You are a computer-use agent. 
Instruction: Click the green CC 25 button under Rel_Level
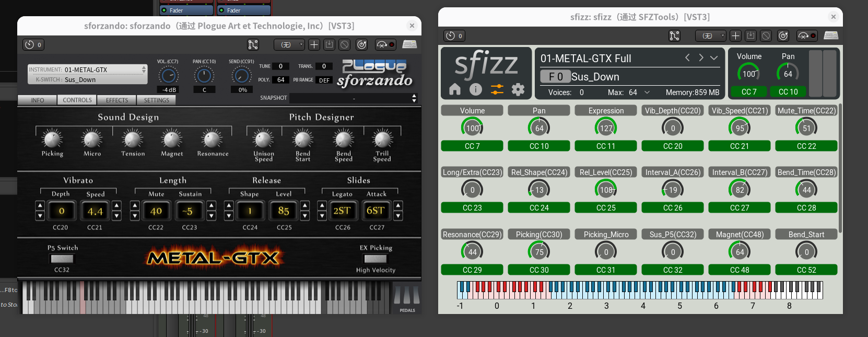pos(606,208)
